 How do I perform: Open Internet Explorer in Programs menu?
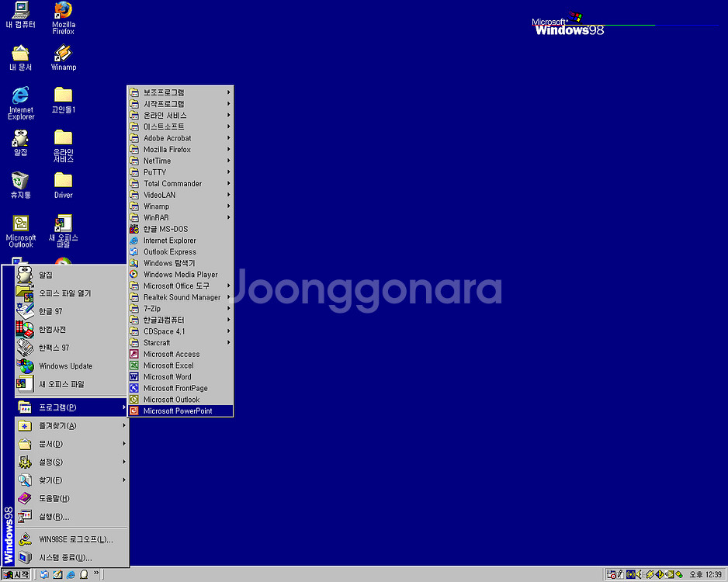(181, 241)
